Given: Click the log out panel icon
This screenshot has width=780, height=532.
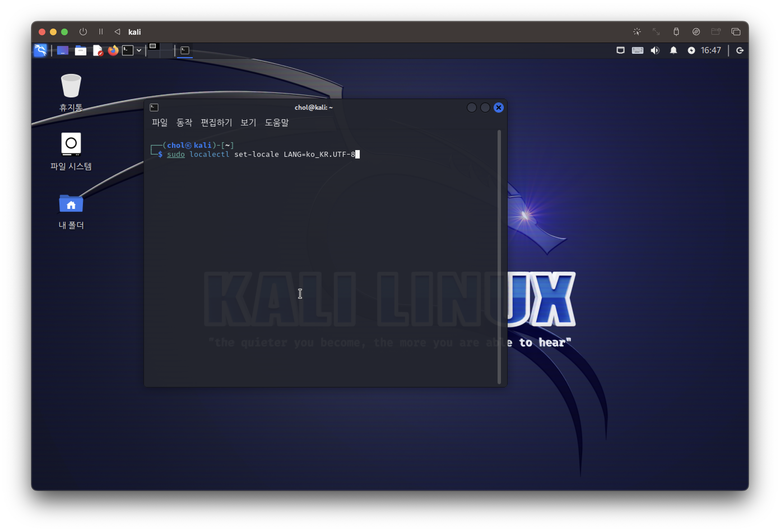Looking at the screenshot, I should coord(740,50).
